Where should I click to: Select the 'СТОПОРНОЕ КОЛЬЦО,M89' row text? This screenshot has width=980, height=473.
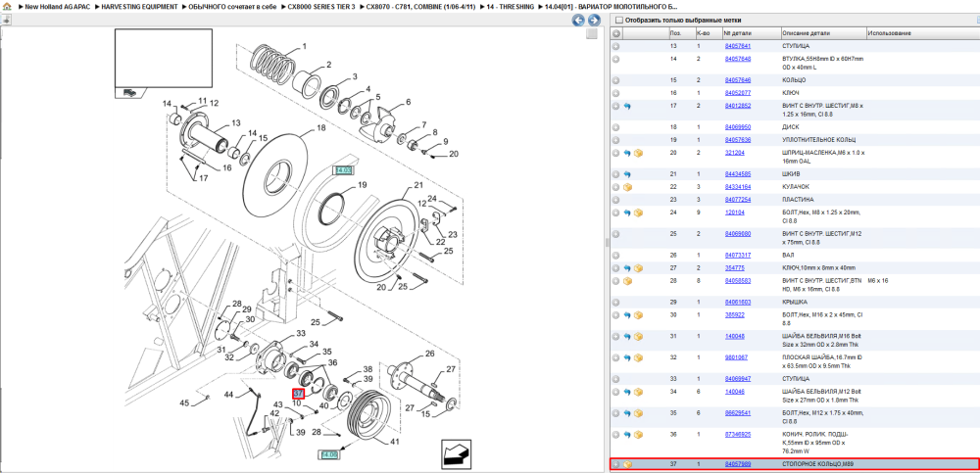(x=816, y=465)
